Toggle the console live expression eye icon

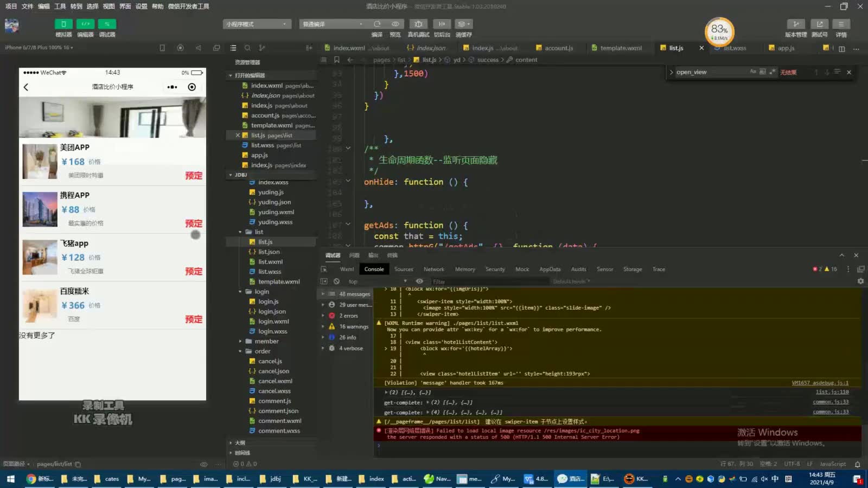coord(419,281)
